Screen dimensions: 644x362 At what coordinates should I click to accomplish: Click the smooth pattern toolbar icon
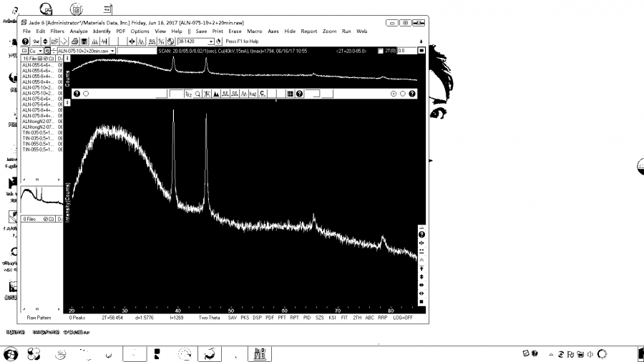click(104, 41)
